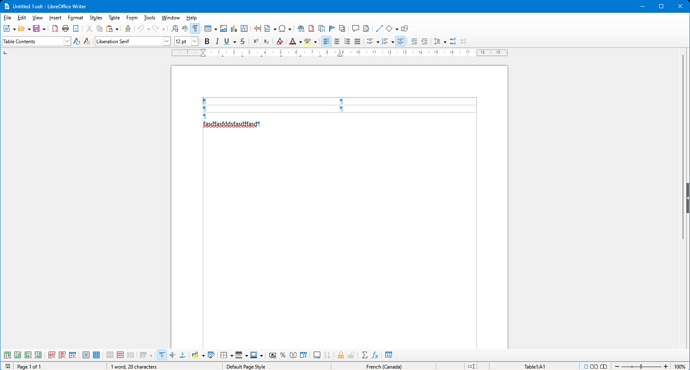The image size is (690, 370).
Task: Click the Insert Formula fx icon
Action: (375, 355)
